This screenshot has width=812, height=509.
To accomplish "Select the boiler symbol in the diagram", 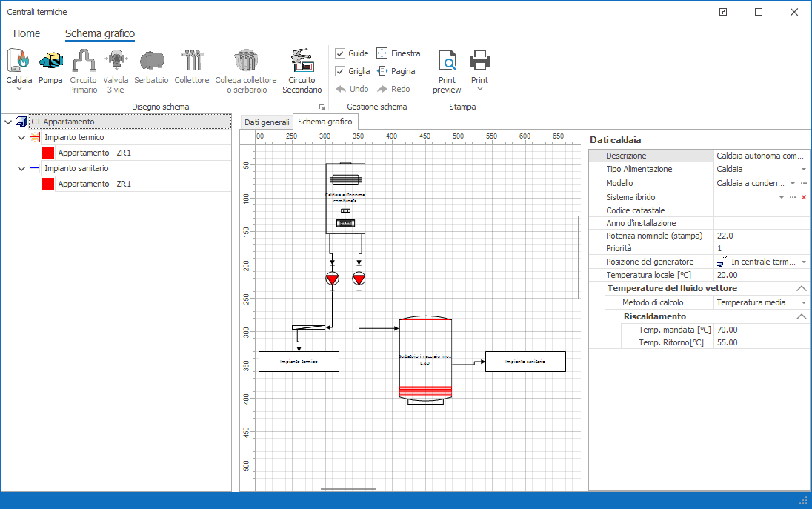I will pyautogui.click(x=345, y=198).
